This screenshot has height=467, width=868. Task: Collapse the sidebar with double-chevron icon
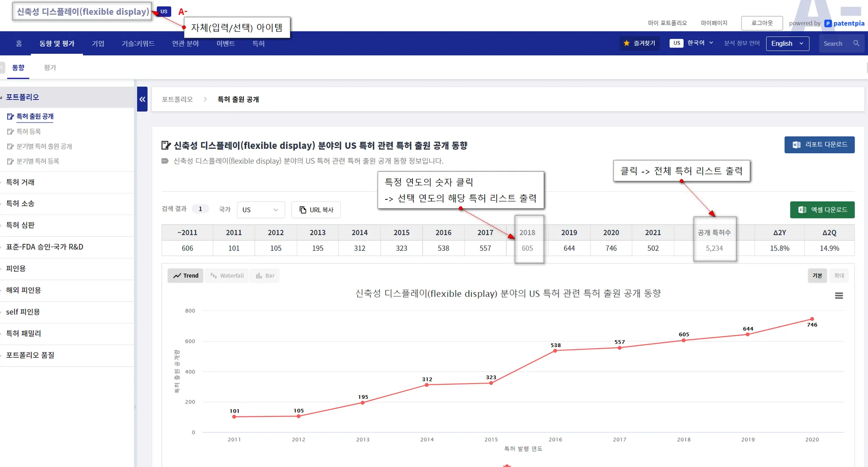click(x=142, y=99)
